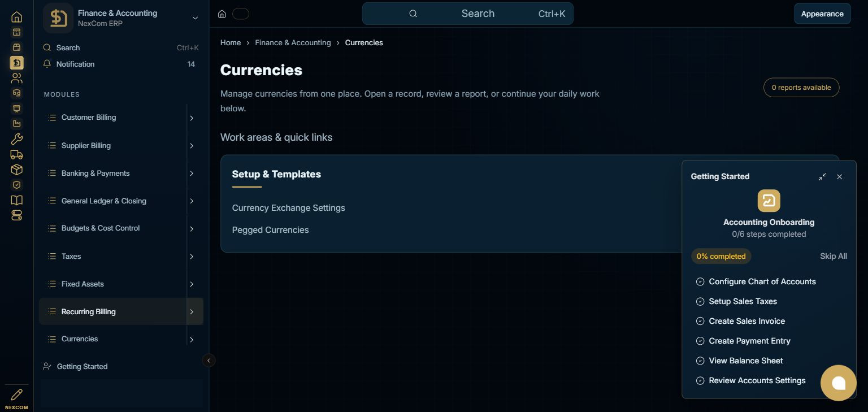
Task: Expand the Customer Billing module chevron
Action: tap(192, 118)
